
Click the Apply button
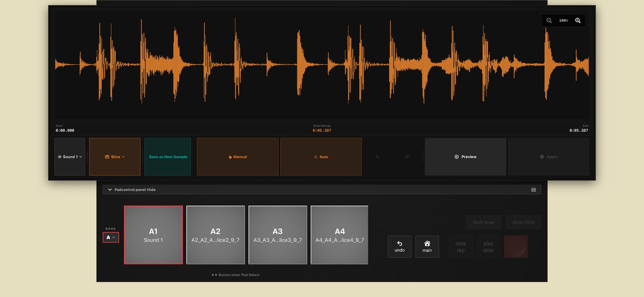tap(549, 157)
